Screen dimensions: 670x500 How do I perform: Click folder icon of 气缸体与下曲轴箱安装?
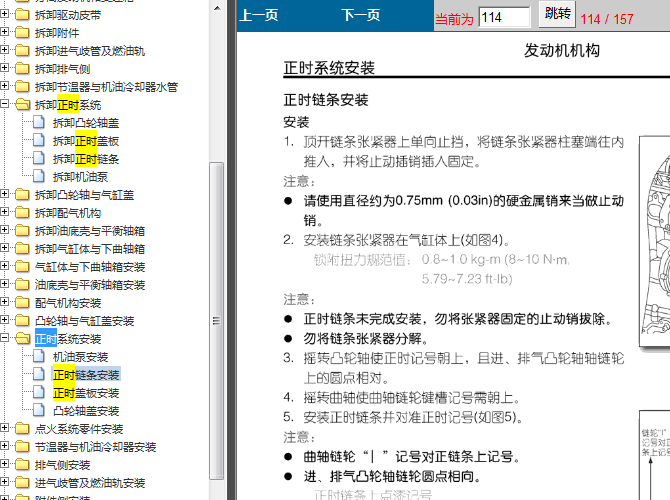(x=22, y=266)
